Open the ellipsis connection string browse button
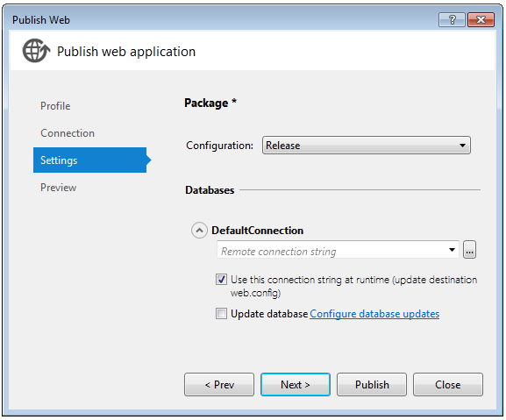The width and height of the screenshot is (506, 420). coord(469,250)
